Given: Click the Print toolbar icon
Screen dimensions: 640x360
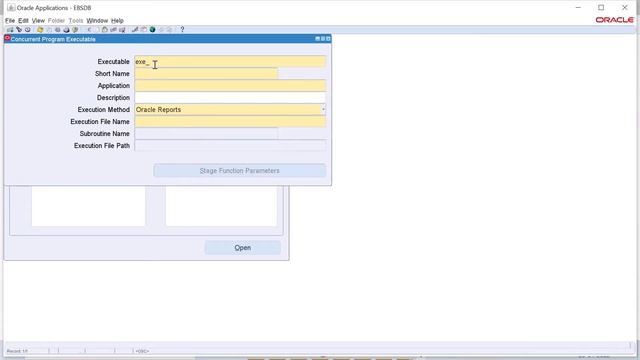Looking at the screenshot, I should coord(67,29).
